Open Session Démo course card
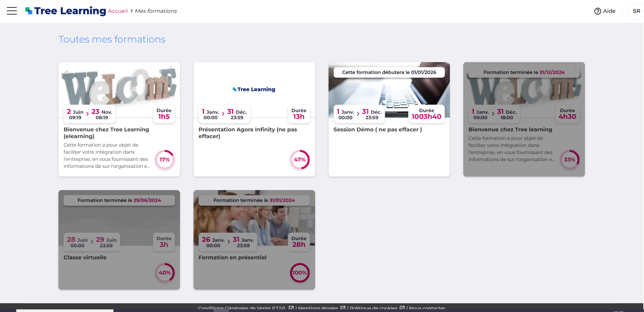 (377, 130)
